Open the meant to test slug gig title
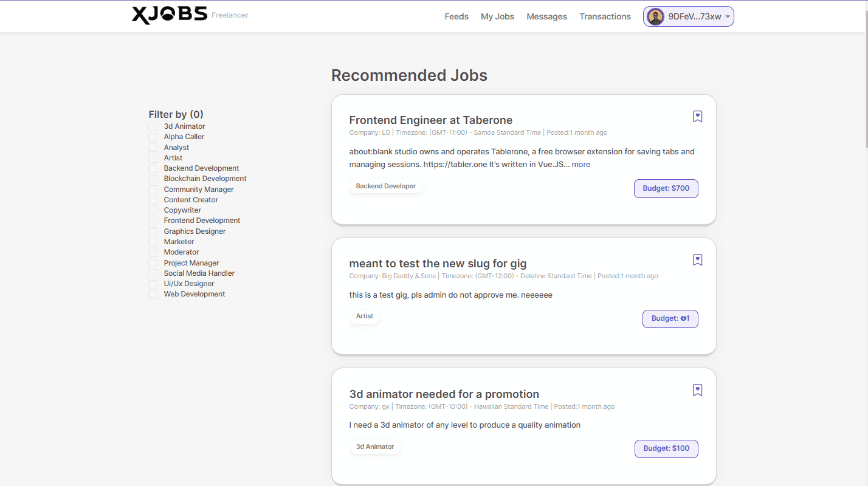 click(438, 264)
